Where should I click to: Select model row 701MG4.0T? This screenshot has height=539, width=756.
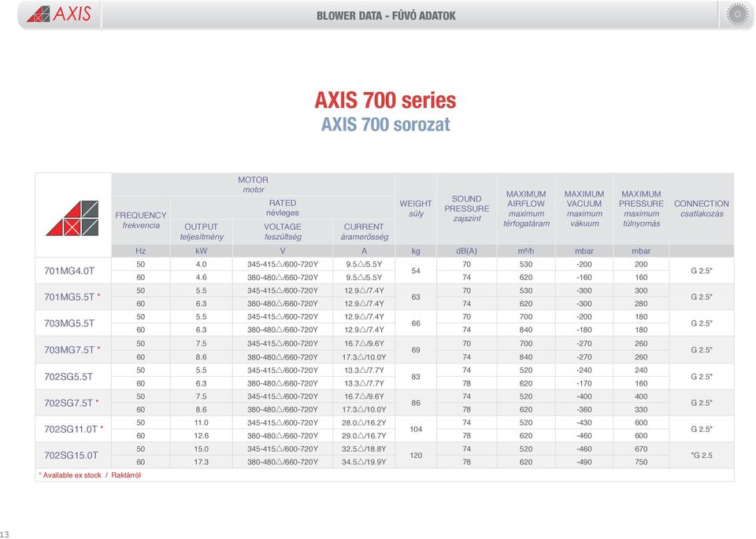point(385,271)
